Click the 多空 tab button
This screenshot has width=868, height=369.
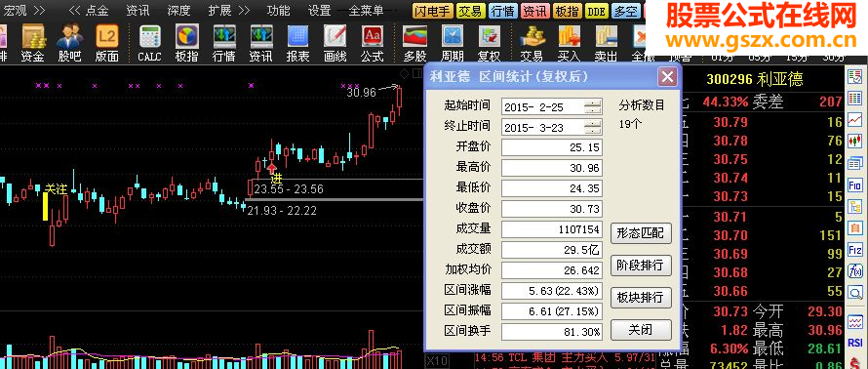pyautogui.click(x=625, y=11)
